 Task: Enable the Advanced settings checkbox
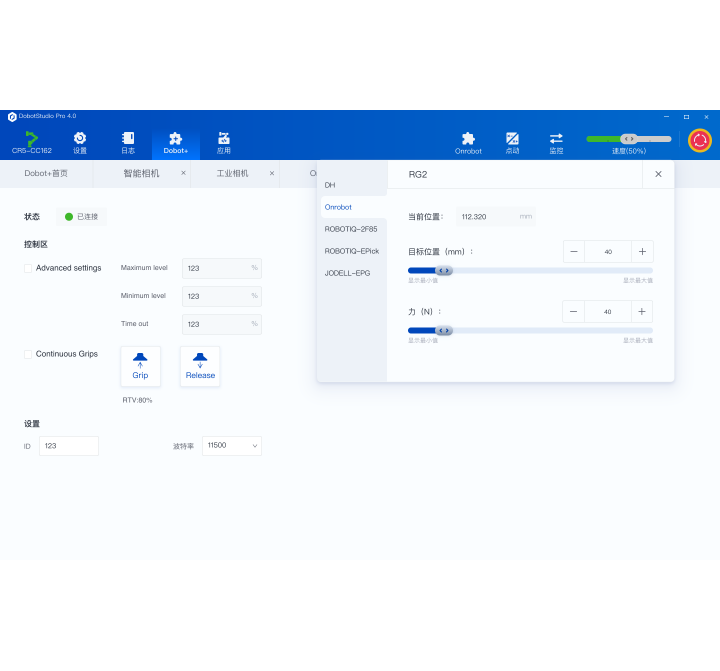[28, 268]
